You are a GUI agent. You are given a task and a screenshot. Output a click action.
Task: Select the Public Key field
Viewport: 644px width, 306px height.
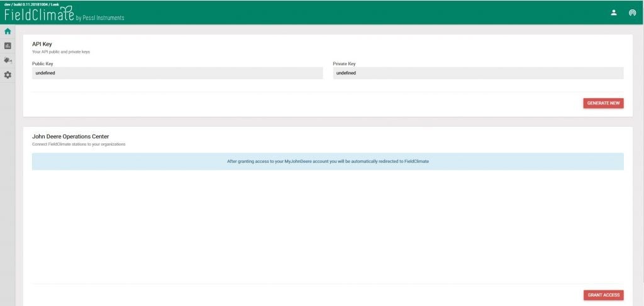point(177,73)
